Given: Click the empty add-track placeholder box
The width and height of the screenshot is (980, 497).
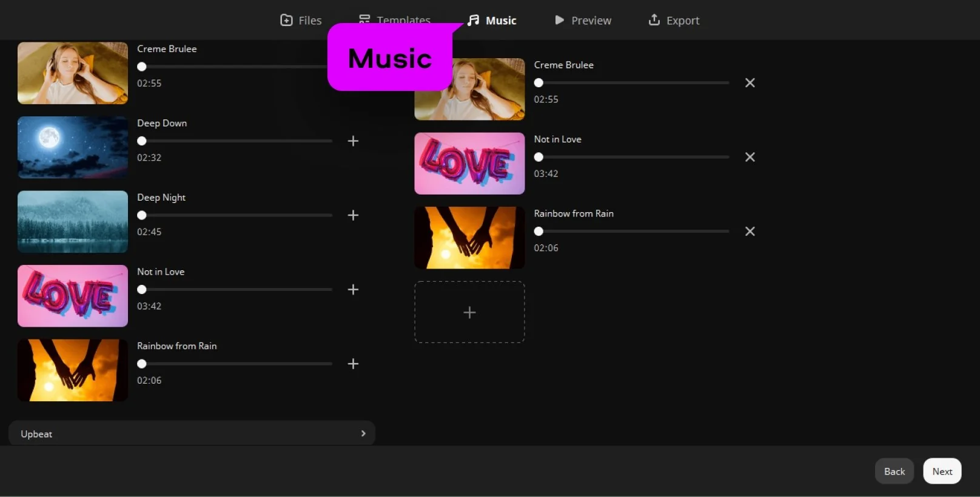Looking at the screenshot, I should pos(469,312).
